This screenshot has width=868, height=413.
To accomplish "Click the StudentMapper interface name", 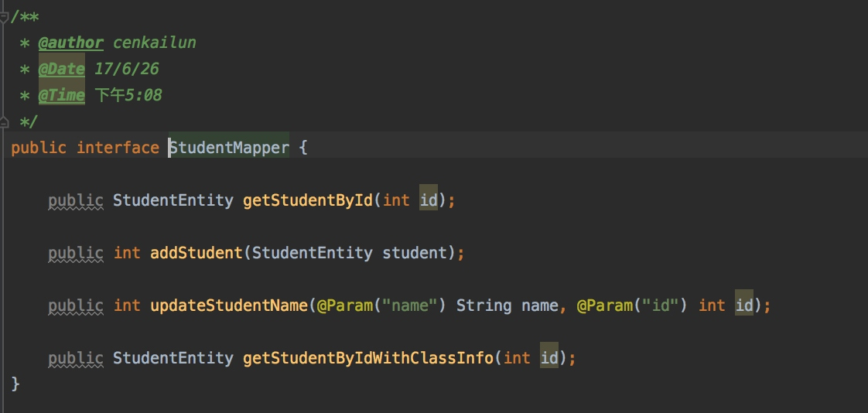I will point(229,148).
